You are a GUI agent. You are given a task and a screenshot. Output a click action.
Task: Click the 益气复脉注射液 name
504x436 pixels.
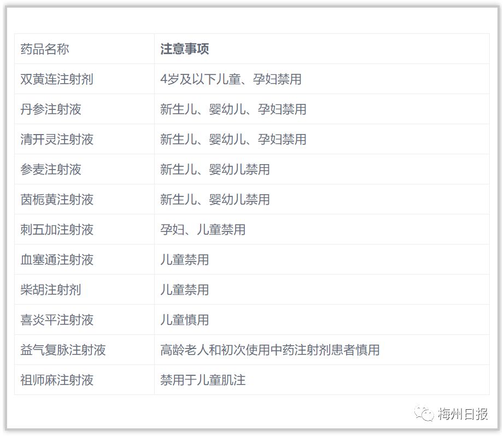click(63, 350)
